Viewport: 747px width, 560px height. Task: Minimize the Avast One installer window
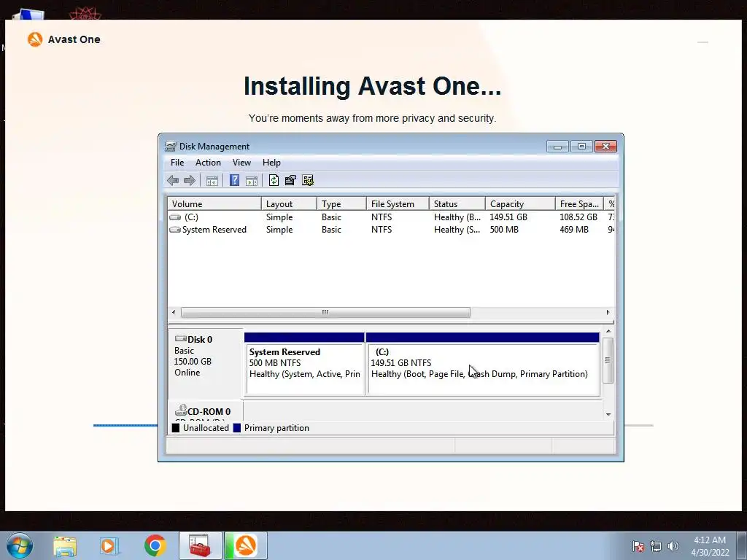tap(703, 42)
